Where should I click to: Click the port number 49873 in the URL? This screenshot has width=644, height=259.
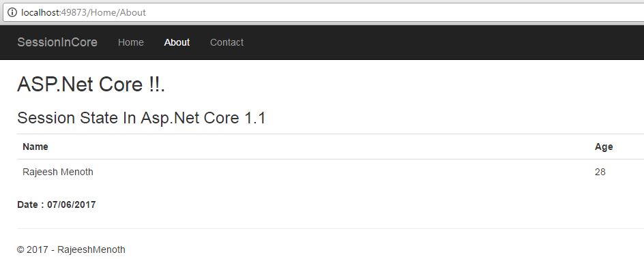coord(74,13)
